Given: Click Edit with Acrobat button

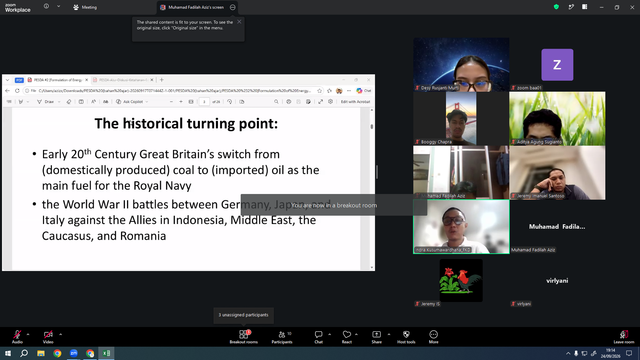Looking at the screenshot, I should (x=356, y=102).
